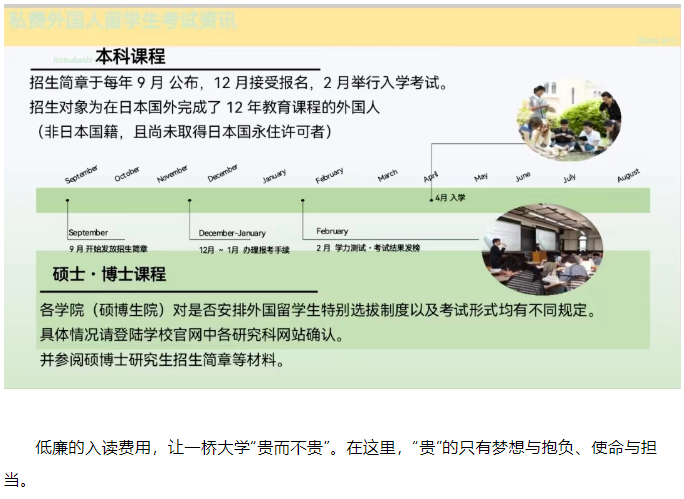The height and width of the screenshot is (499, 684).
Task: Click the line beginning 招生对象为在日本国外
Action: (205, 107)
